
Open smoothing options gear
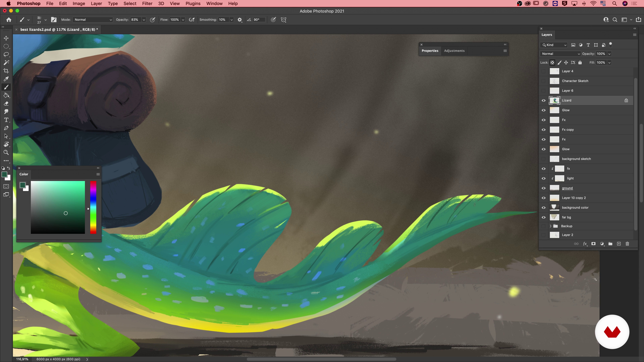click(240, 20)
